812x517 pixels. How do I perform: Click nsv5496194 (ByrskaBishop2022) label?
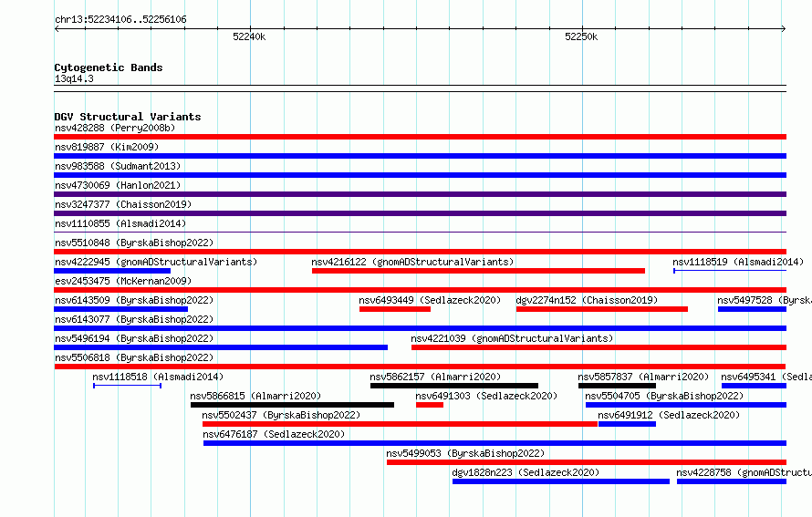(x=134, y=338)
